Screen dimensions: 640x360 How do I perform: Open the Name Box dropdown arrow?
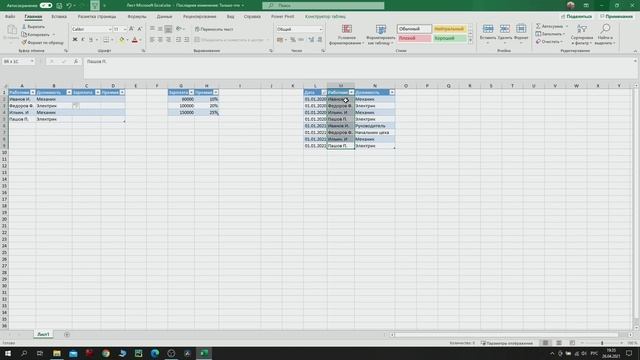point(32,61)
